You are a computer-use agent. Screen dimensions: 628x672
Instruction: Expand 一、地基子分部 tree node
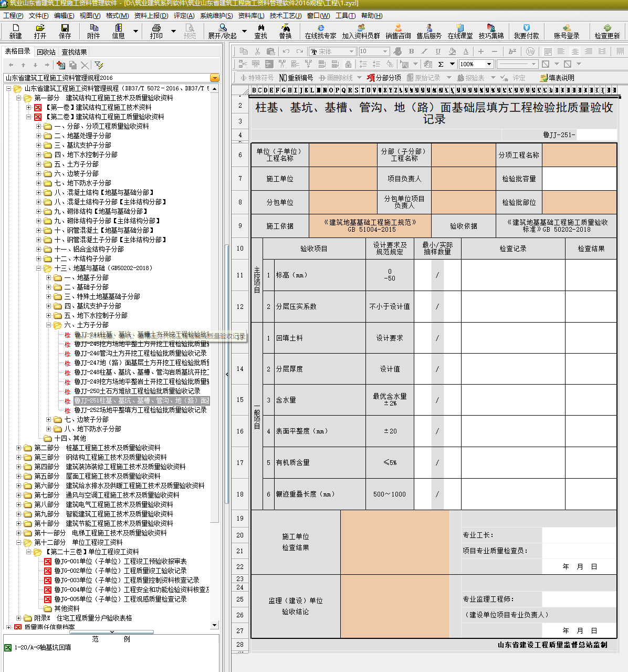pyautogui.click(x=48, y=277)
